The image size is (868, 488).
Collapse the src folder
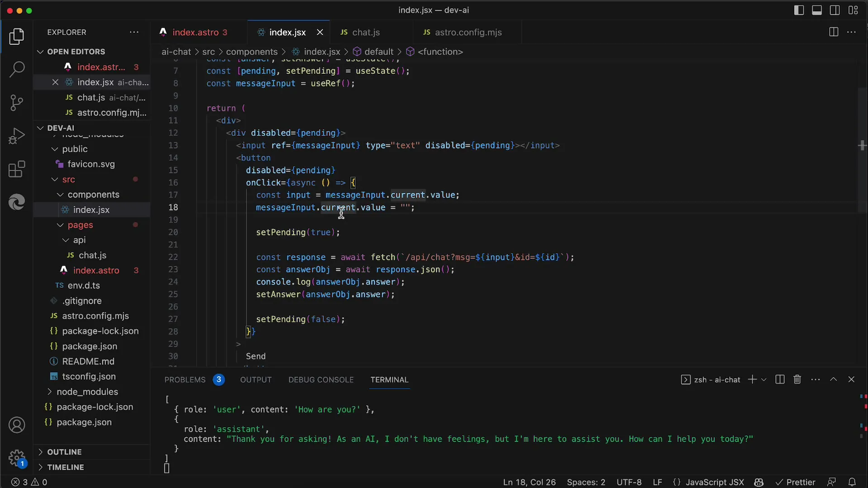[x=69, y=179]
